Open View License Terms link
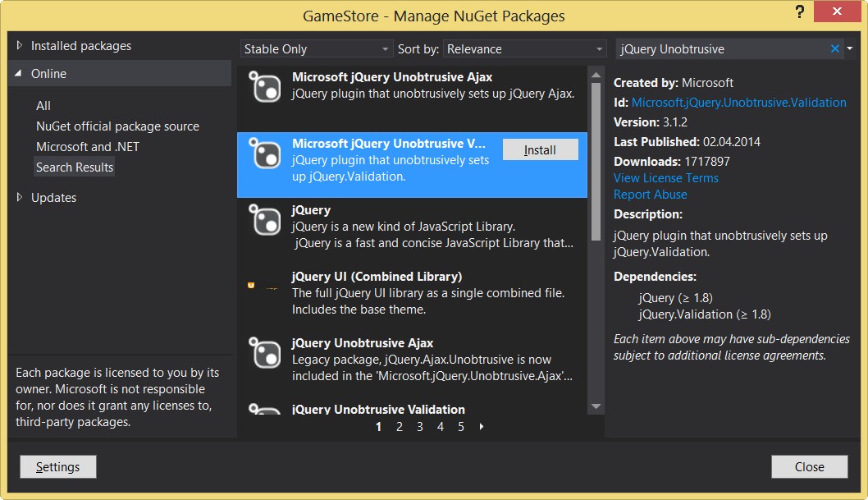Image resolution: width=868 pixels, height=500 pixels. [x=666, y=177]
